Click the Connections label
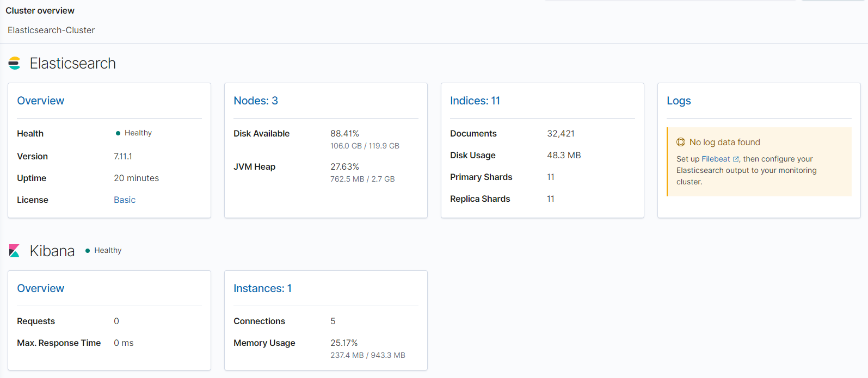868x378 pixels. tap(260, 321)
